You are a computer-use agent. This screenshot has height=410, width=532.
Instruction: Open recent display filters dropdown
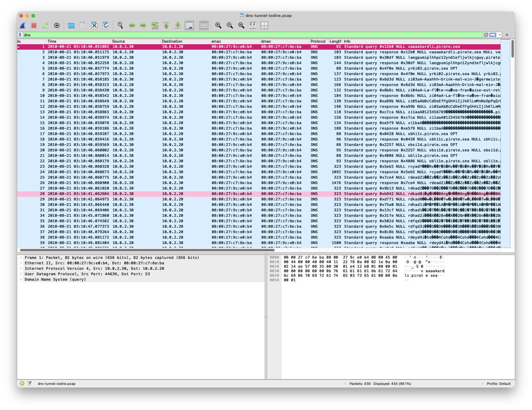click(x=500, y=35)
